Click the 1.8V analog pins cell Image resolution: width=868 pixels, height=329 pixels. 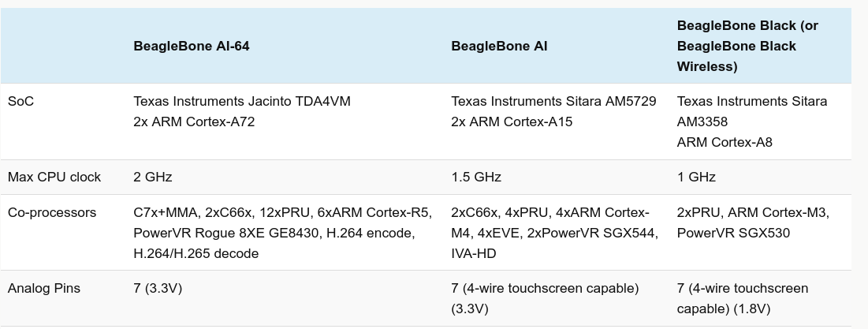point(742,298)
